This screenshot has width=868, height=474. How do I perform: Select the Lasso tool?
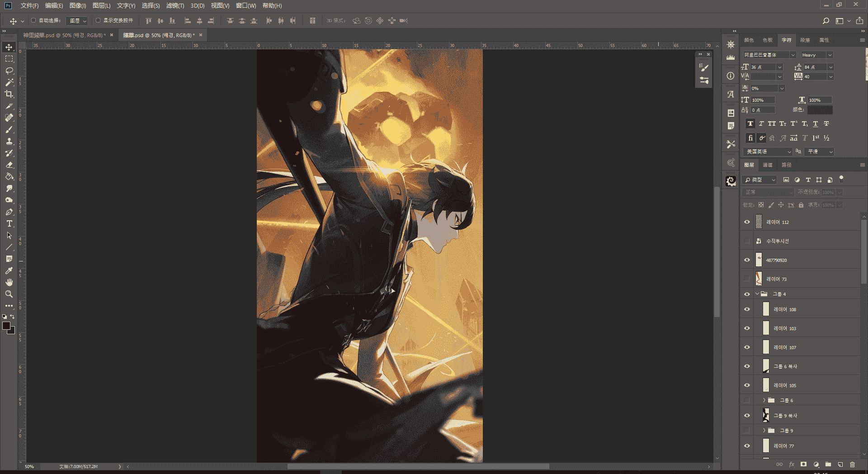pyautogui.click(x=9, y=71)
